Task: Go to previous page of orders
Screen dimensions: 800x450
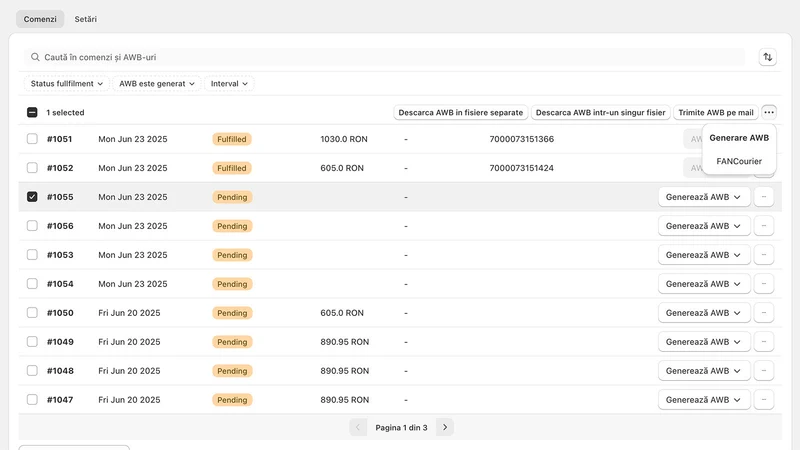Action: tap(358, 428)
